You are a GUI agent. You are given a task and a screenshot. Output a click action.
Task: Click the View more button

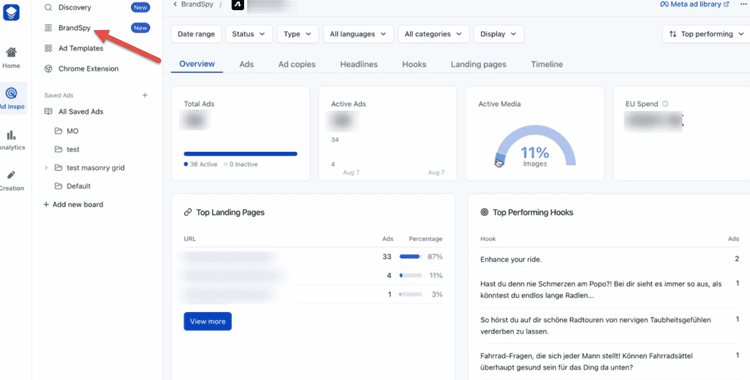click(208, 322)
